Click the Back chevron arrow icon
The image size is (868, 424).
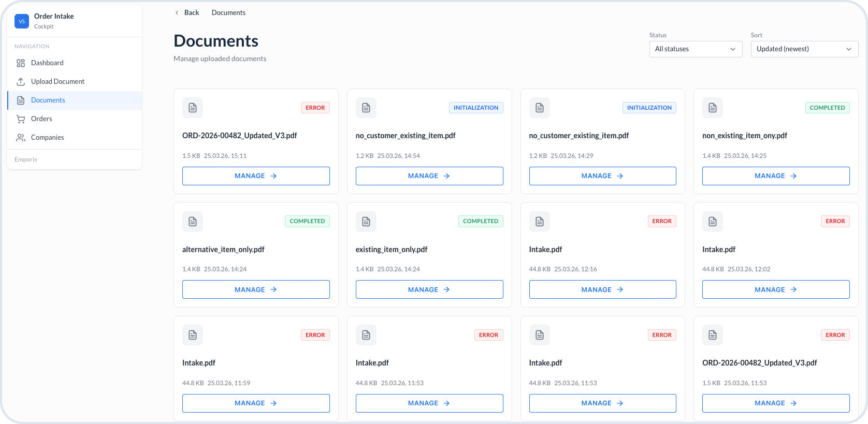(177, 12)
